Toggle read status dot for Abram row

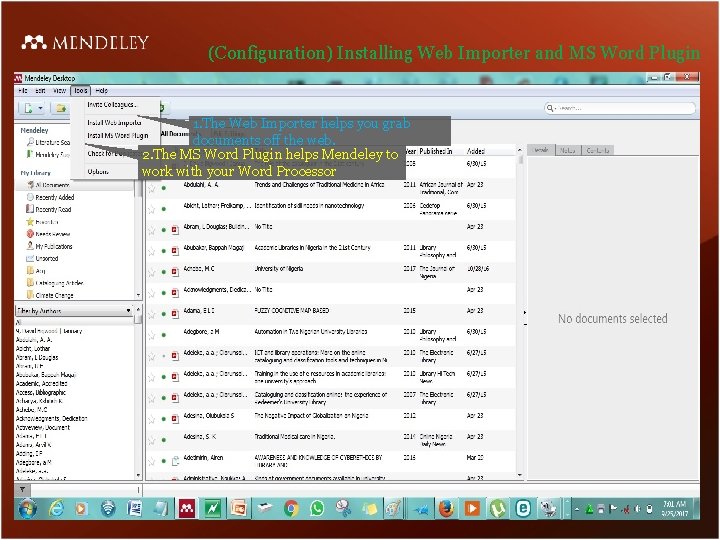pos(164,230)
